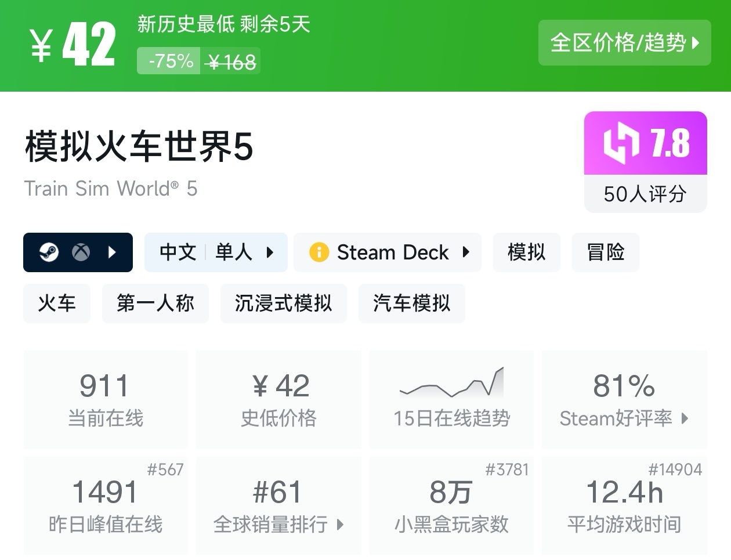The image size is (731, 560).
Task: Click the Train Sim World® 5 subtitle
Action: tap(111, 189)
